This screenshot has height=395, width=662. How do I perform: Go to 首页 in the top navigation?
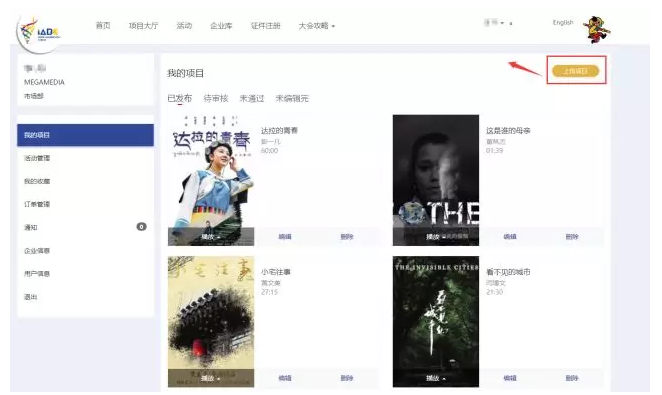(103, 26)
